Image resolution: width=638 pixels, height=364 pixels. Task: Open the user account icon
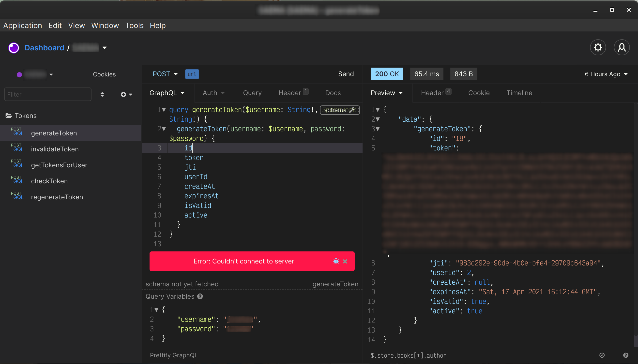coord(622,47)
